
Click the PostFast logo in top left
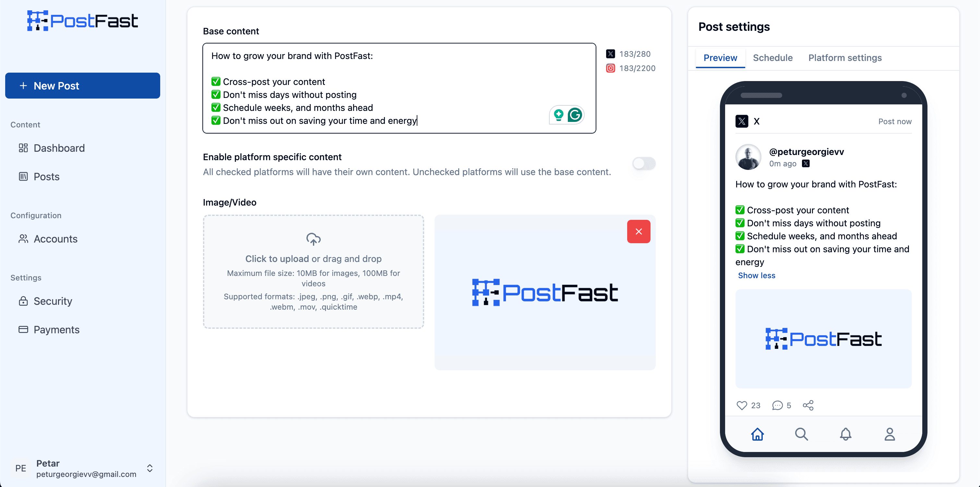coord(81,21)
